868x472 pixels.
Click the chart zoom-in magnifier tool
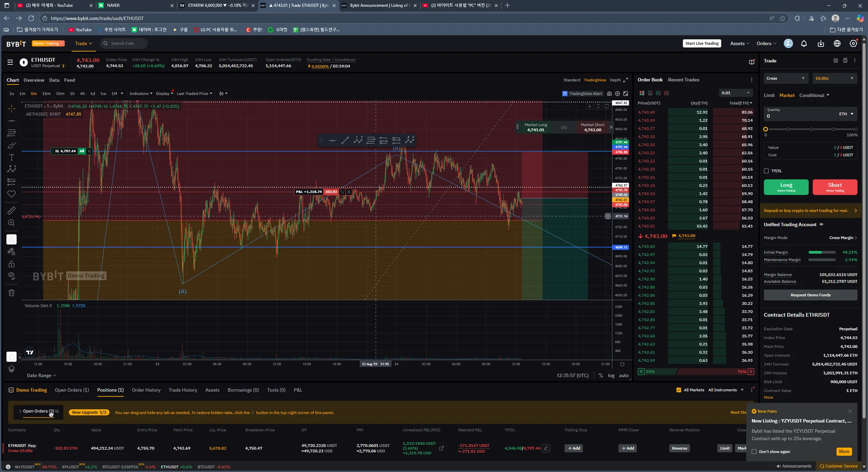pyautogui.click(x=12, y=223)
